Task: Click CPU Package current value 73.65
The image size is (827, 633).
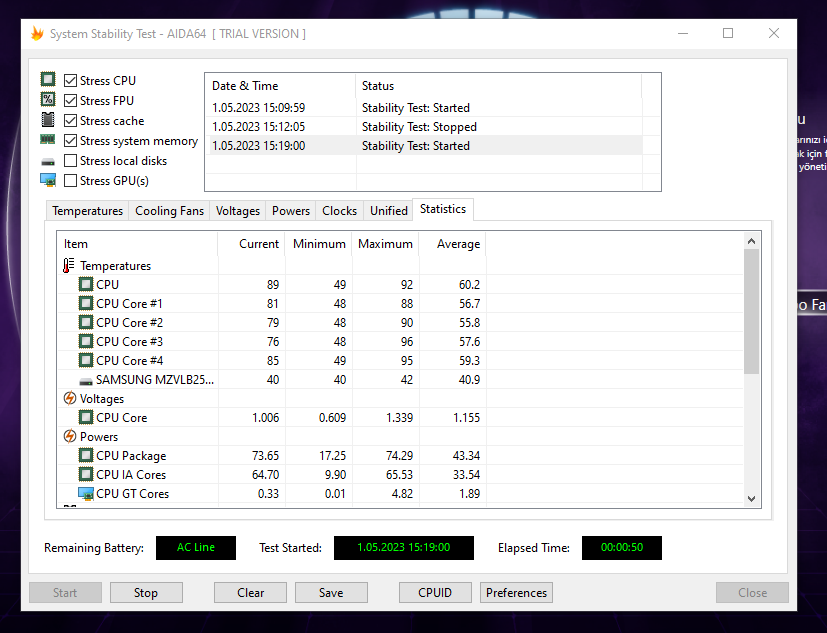Action: pyautogui.click(x=265, y=455)
